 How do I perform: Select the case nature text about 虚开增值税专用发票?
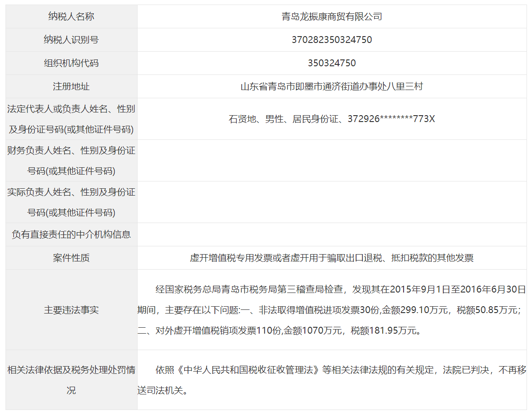(331, 258)
